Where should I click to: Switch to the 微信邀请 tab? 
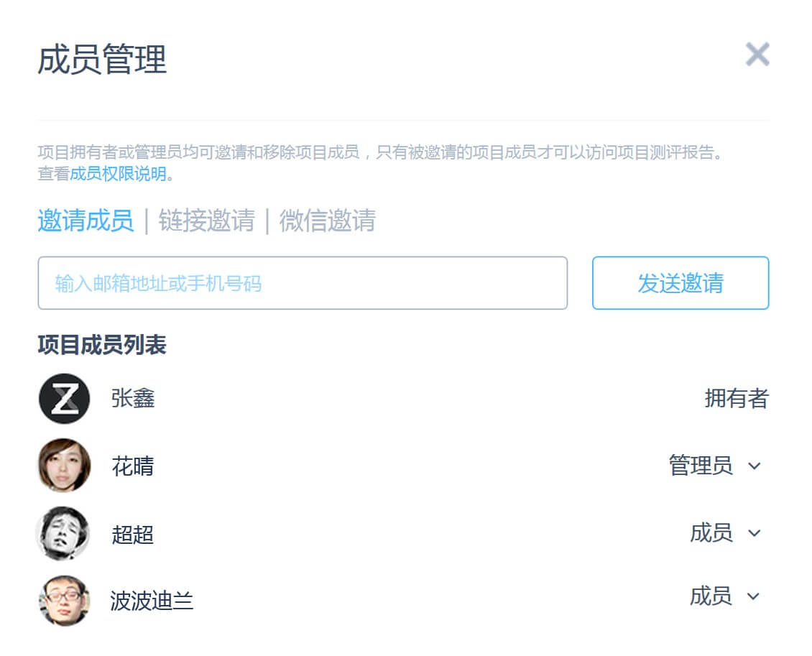point(327,221)
